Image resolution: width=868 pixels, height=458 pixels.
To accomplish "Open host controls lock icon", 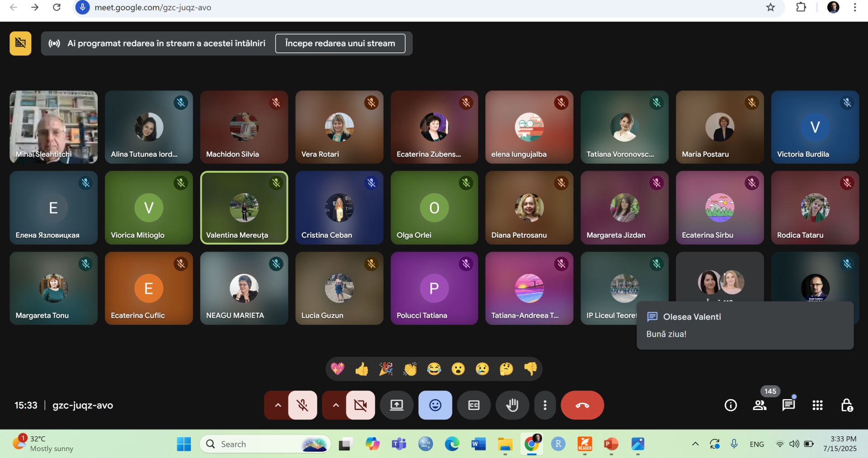I will (846, 405).
